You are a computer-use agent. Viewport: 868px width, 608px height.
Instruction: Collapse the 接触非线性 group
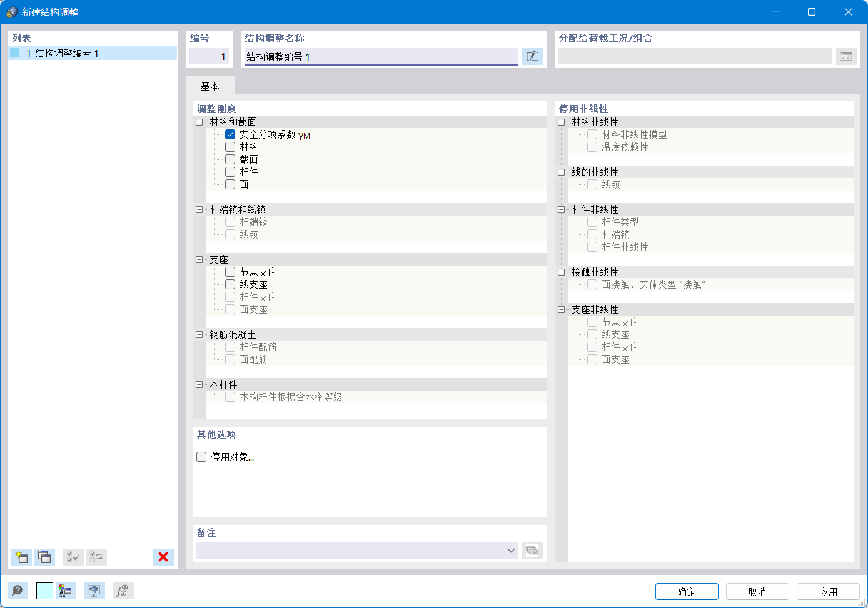tap(562, 272)
